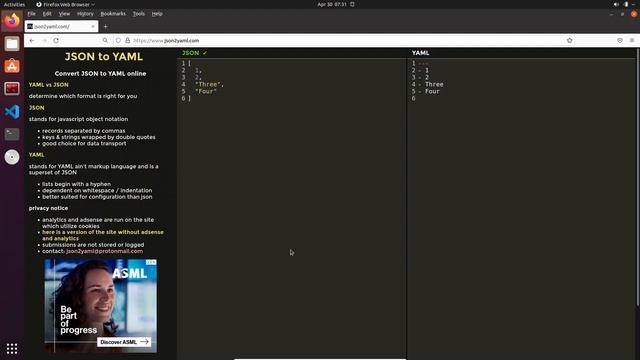
Task: Bookmark this page with the star icon
Action: [x=569, y=40]
